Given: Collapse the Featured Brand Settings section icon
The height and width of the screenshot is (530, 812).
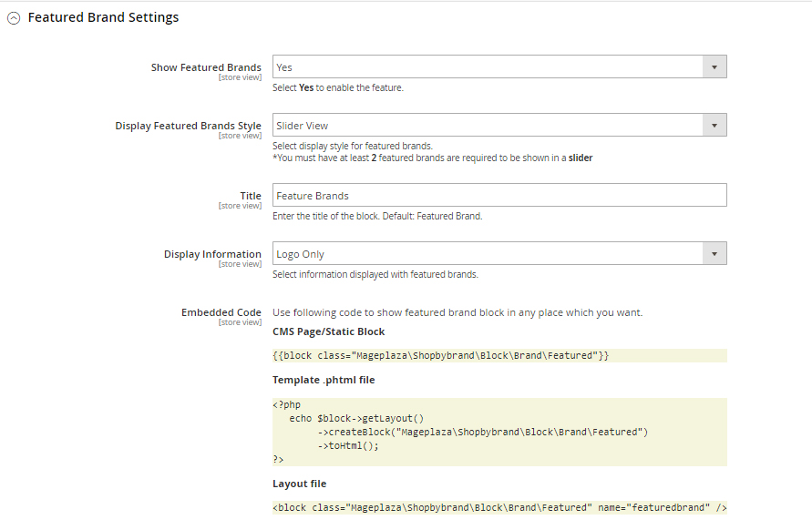Looking at the screenshot, I should coord(14,18).
